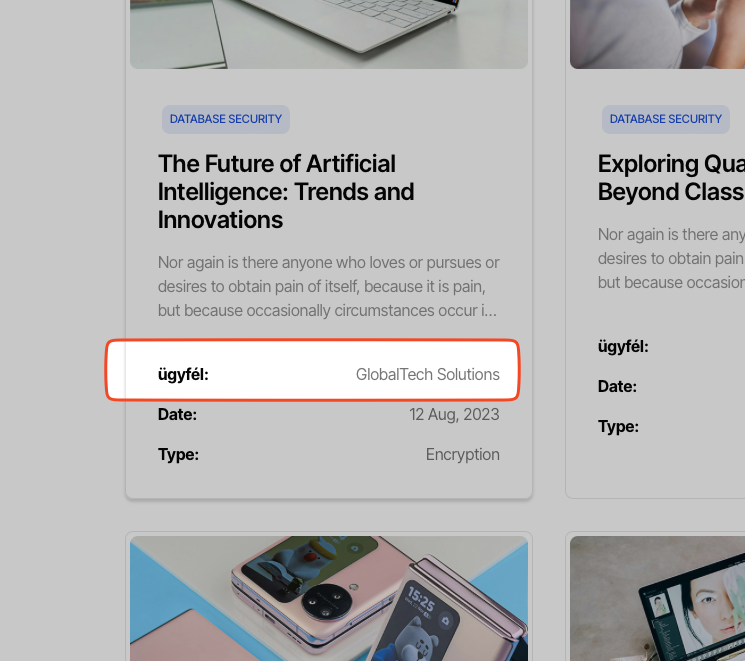Click the second card's description paragraph
Screen dimensions: 745x661
tap(670, 258)
